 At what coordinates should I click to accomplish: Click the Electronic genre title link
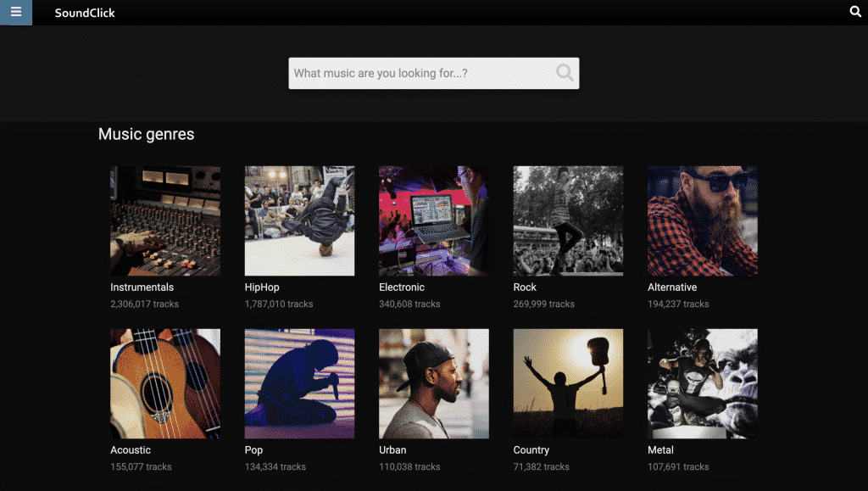[402, 287]
